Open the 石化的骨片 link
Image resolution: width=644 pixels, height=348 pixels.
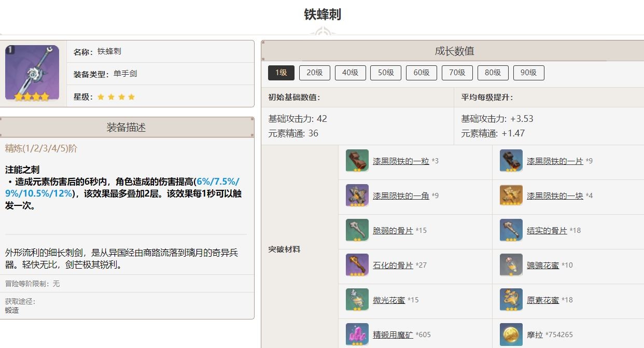pos(393,266)
